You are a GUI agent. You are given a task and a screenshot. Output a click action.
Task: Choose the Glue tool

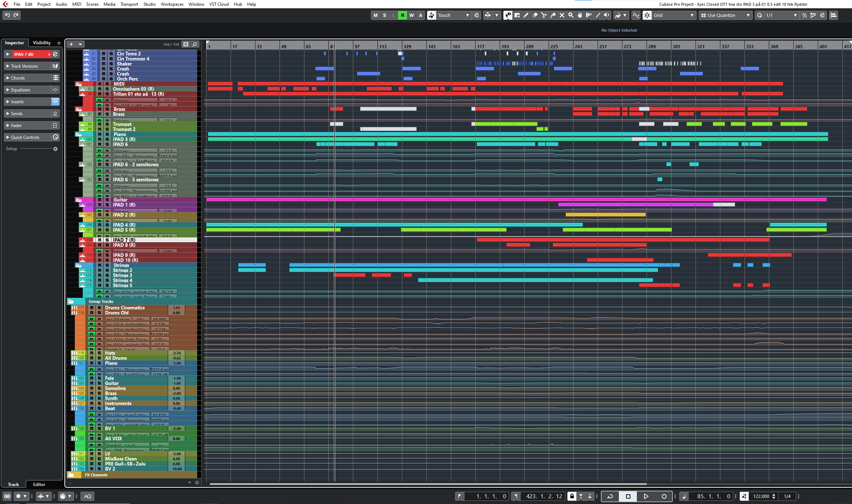click(553, 15)
